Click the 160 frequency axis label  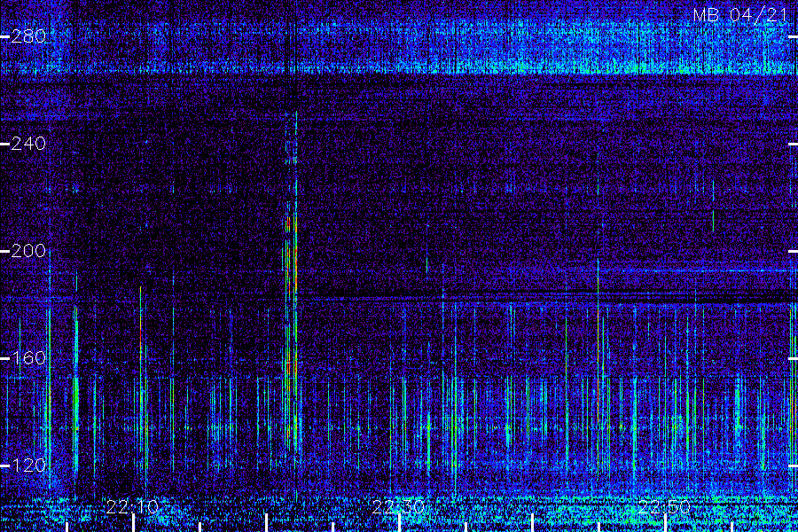pos(28,358)
